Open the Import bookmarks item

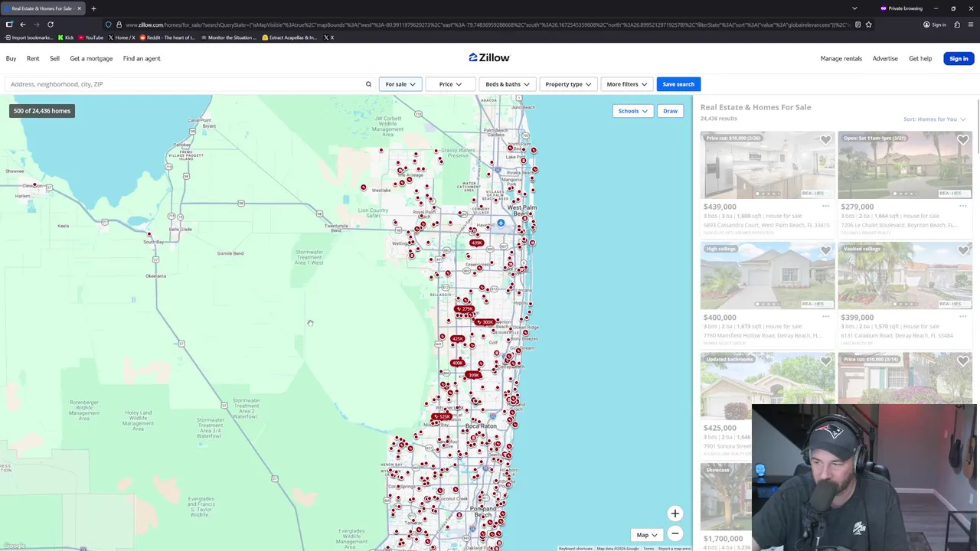29,37
